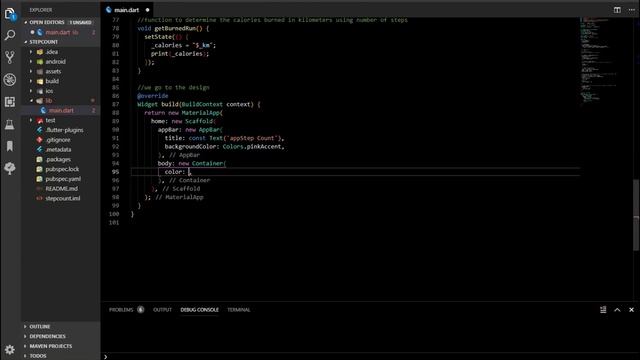Click the problems count badge
Image resolution: width=640 pixels, height=360 pixels.
click(140, 310)
